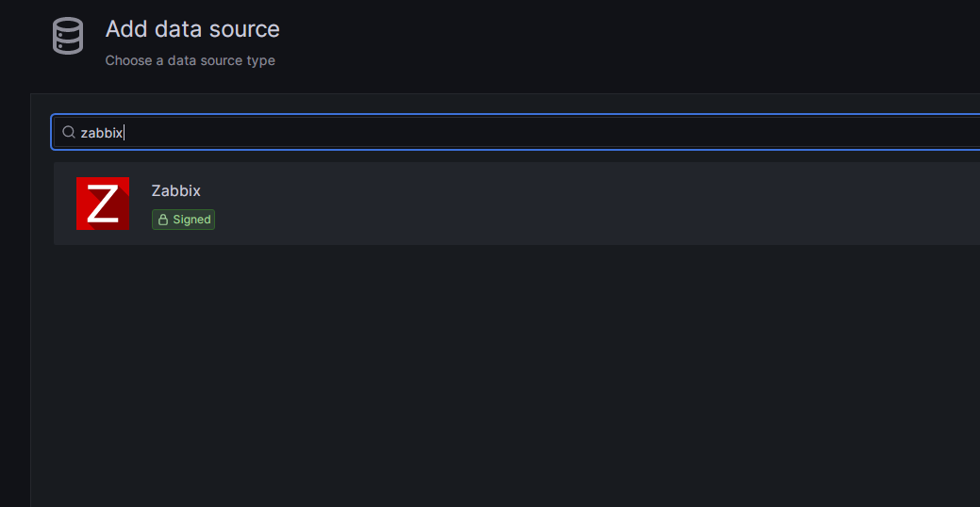
Task: Select the red Zabbix Z logo
Action: tap(103, 204)
